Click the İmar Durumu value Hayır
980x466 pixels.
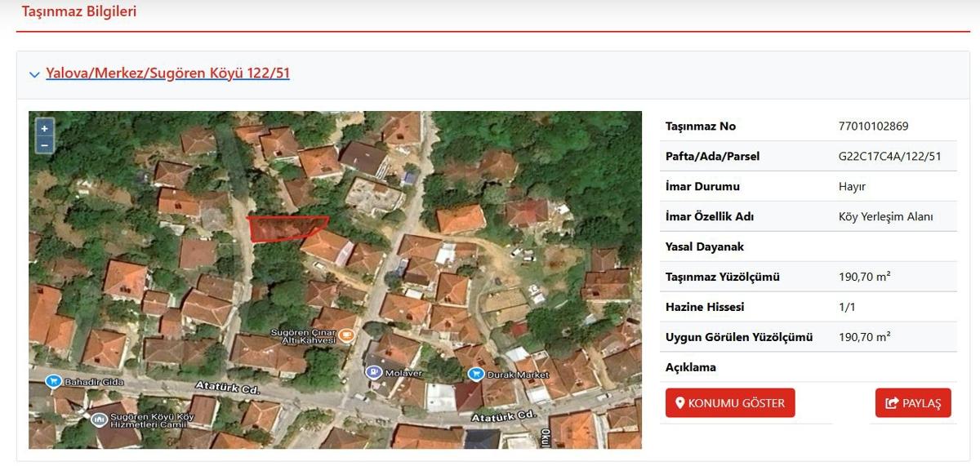coord(852,187)
